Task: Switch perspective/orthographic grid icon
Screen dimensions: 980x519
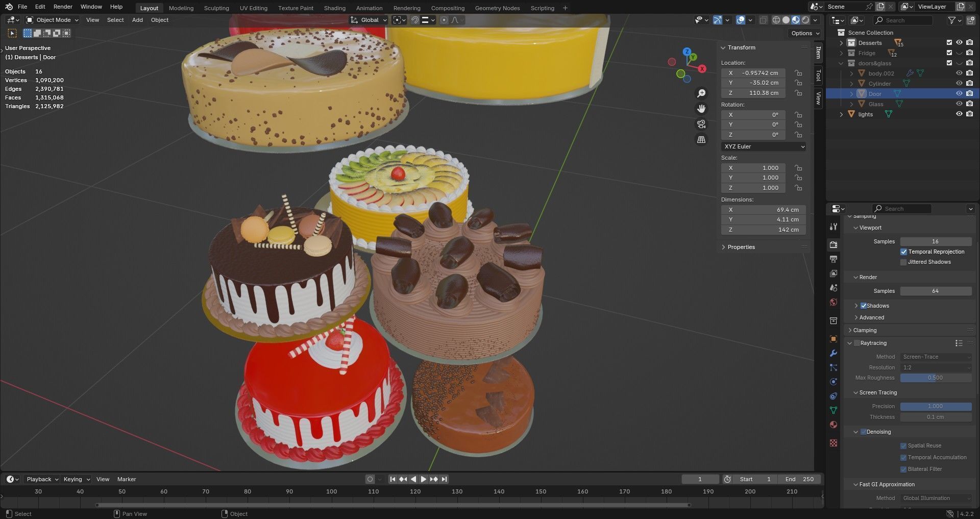Action: click(x=701, y=139)
